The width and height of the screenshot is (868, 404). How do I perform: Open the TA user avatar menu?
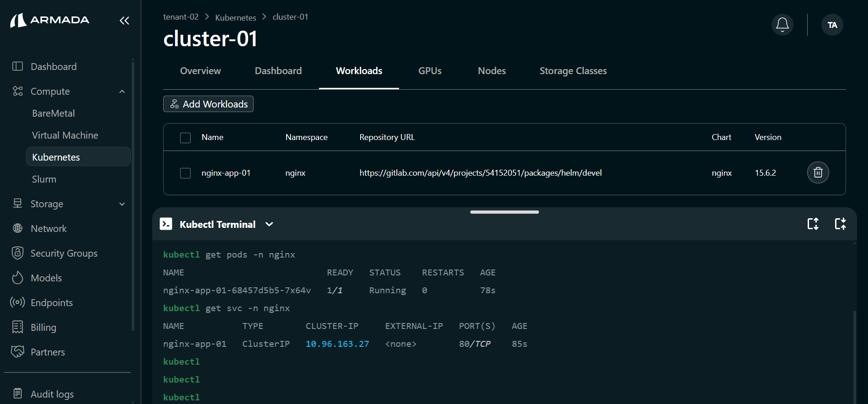(832, 25)
